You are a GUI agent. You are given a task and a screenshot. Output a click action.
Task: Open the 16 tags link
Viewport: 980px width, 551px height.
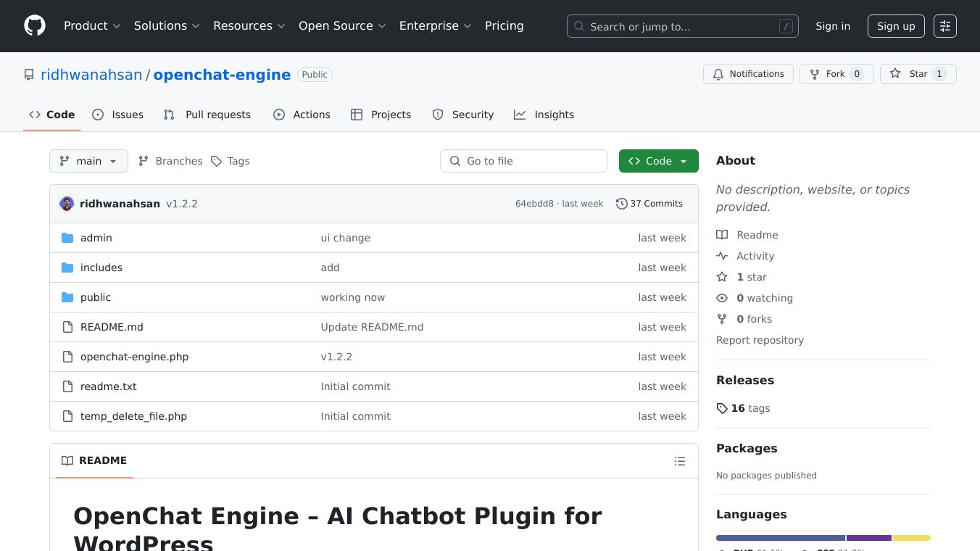743,408
